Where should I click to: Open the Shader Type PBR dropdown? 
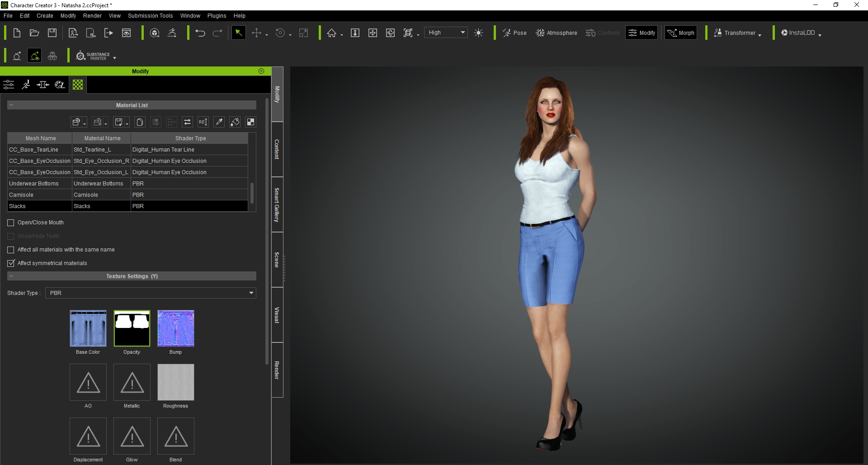[151, 293]
